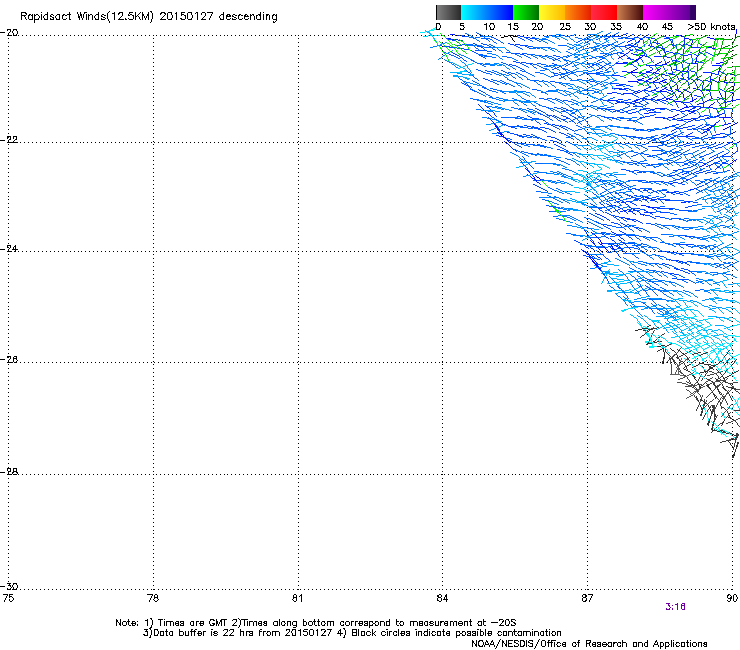Click longitude label '75'

pyautogui.click(x=8, y=598)
